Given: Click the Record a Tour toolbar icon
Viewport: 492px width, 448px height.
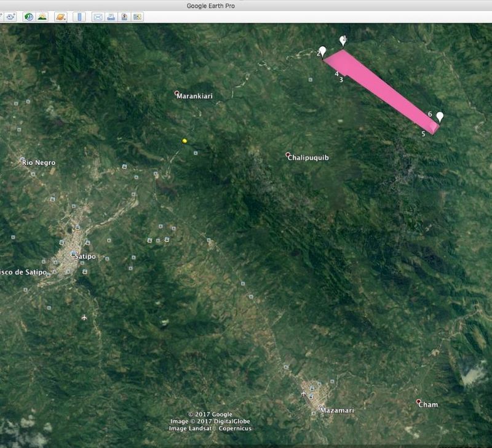Looking at the screenshot, I should point(10,17).
